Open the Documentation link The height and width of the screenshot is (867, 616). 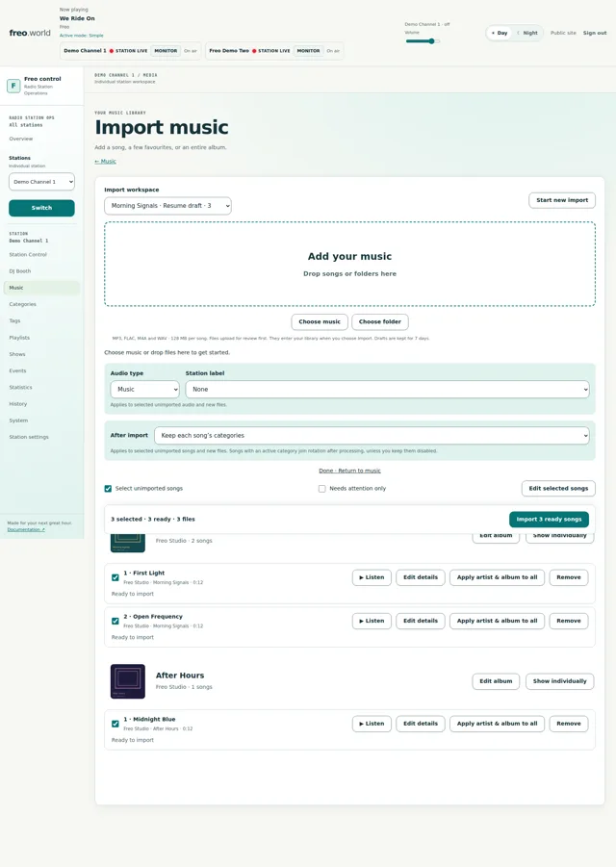coord(26,529)
